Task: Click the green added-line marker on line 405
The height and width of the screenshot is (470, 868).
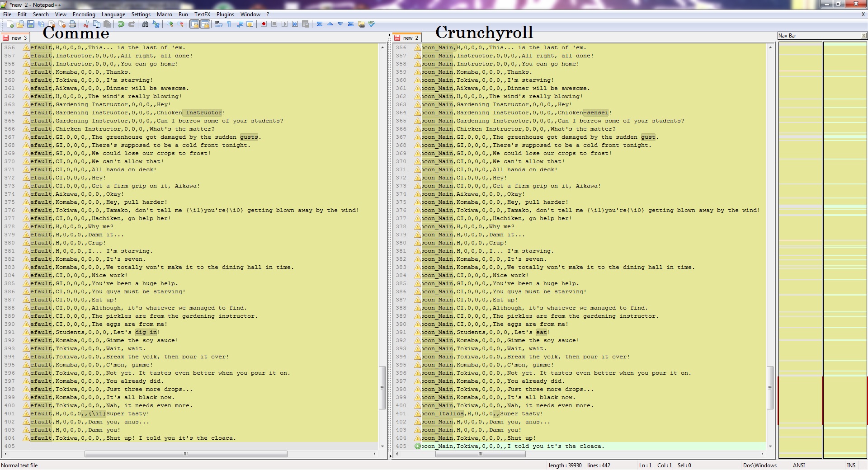Action: pos(417,446)
